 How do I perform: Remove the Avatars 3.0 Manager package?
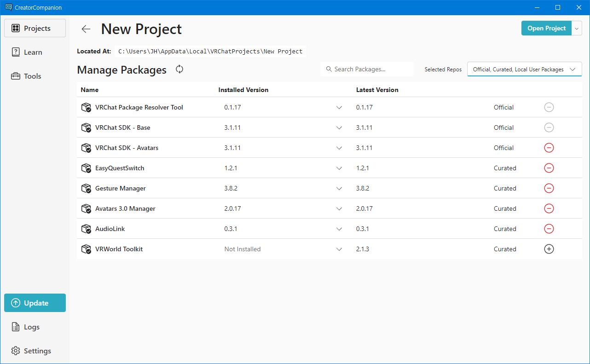pos(549,208)
